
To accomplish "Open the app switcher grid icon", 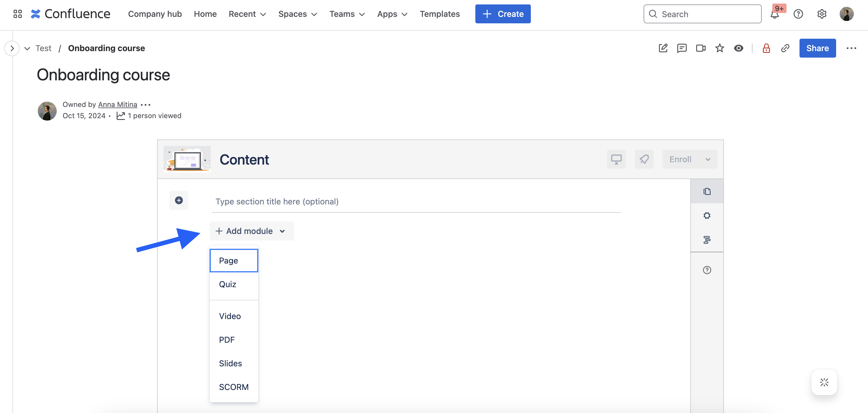I will point(17,14).
